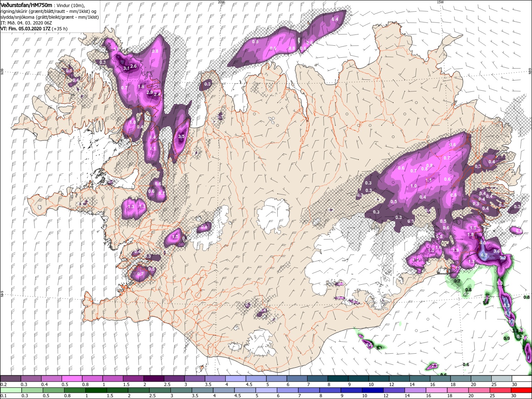Click the 20W longitude label at top
This screenshot has height=399, width=532.
click(221, 2)
